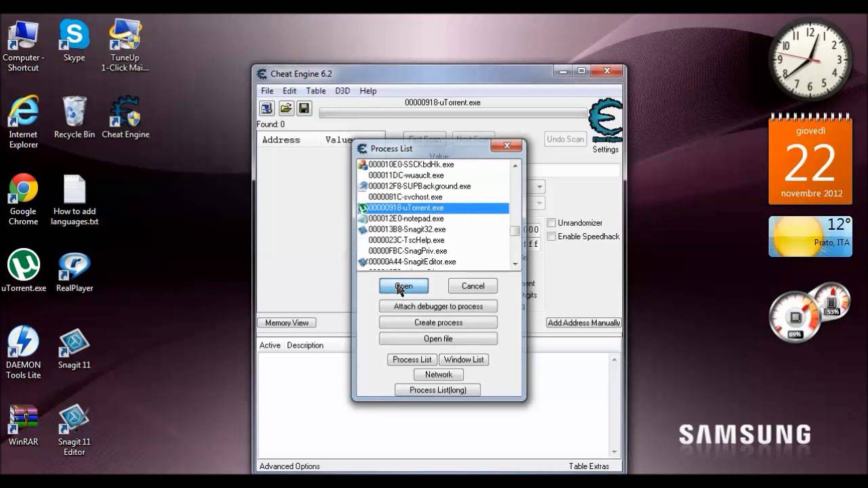
Task: Select 00000918-uTorrent.exe process row
Action: pyautogui.click(x=433, y=208)
